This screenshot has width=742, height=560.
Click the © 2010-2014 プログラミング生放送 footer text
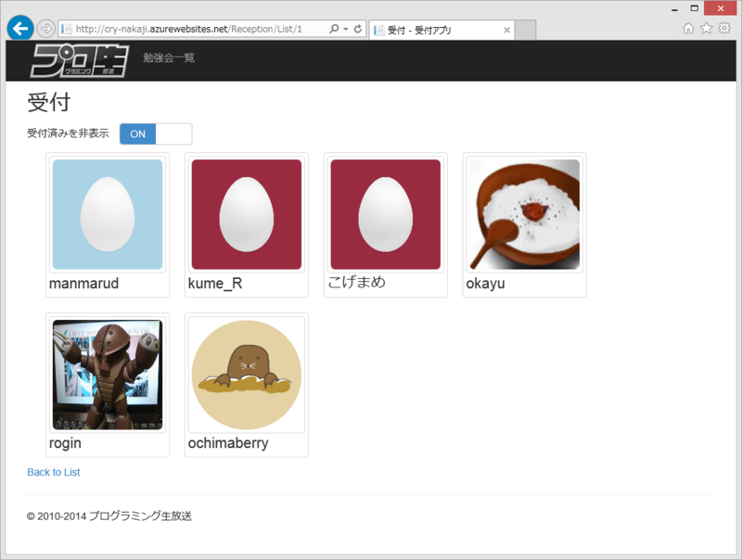109,516
